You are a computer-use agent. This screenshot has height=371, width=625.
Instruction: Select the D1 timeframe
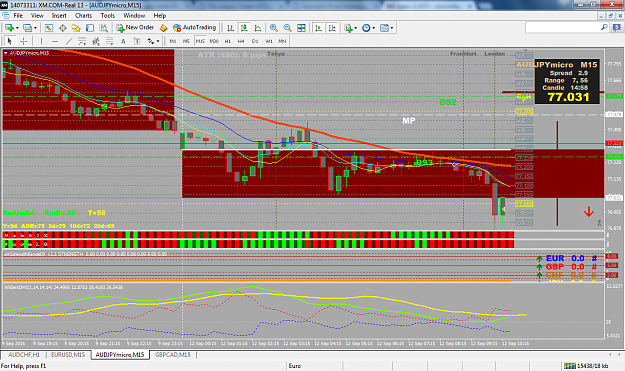tap(255, 41)
